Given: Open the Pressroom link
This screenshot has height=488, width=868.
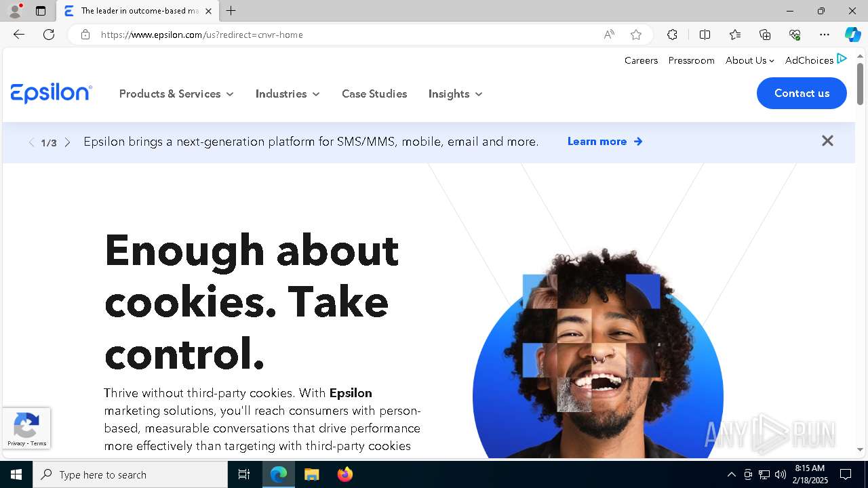Looking at the screenshot, I should (691, 60).
